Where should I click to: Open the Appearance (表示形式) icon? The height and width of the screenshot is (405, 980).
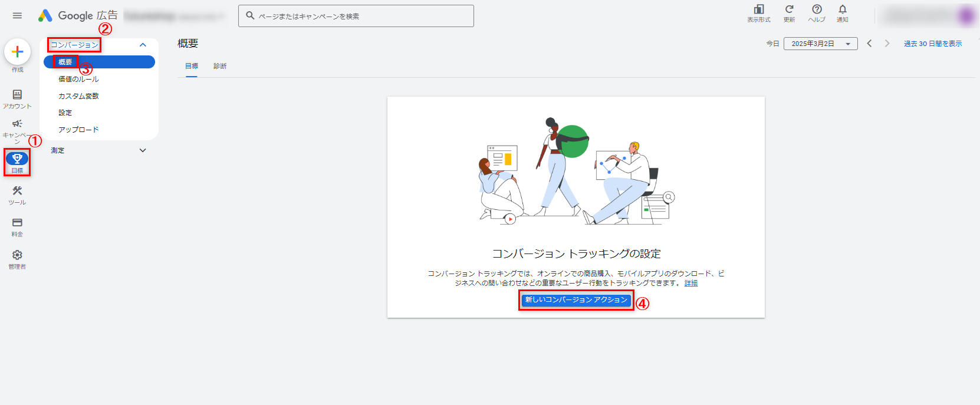759,10
